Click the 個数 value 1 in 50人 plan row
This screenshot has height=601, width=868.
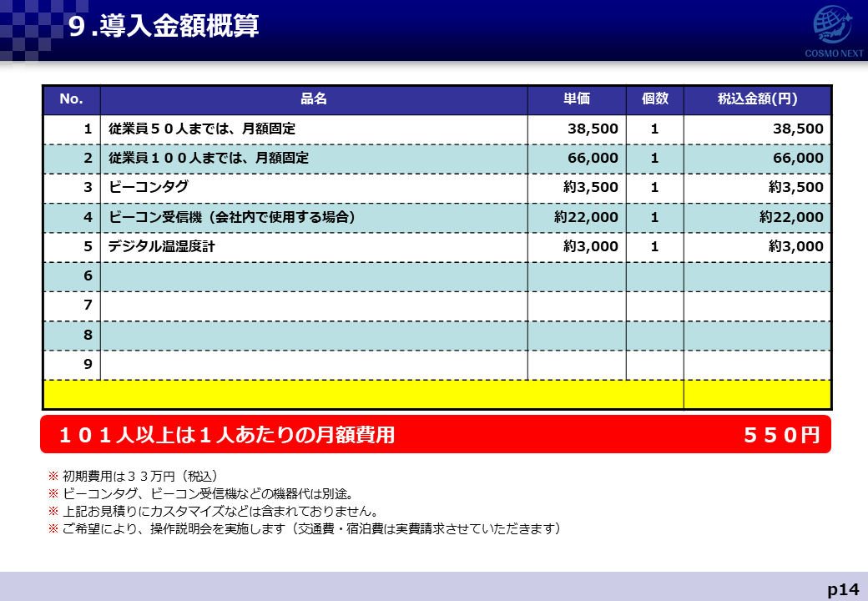click(655, 129)
